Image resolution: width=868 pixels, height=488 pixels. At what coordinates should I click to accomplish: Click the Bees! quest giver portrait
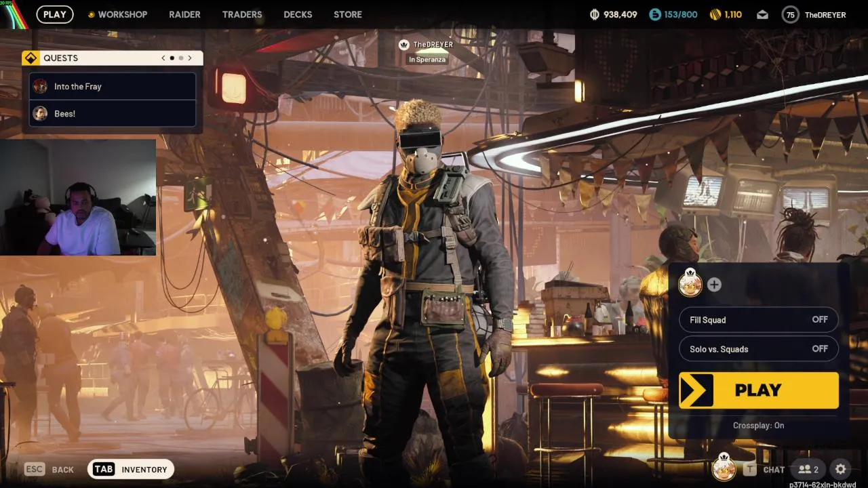(x=41, y=113)
